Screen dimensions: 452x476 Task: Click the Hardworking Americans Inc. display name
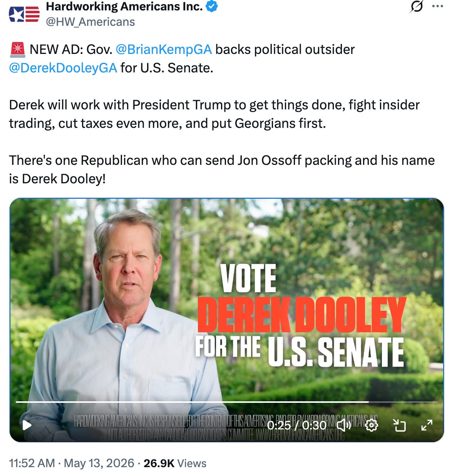[124, 6]
